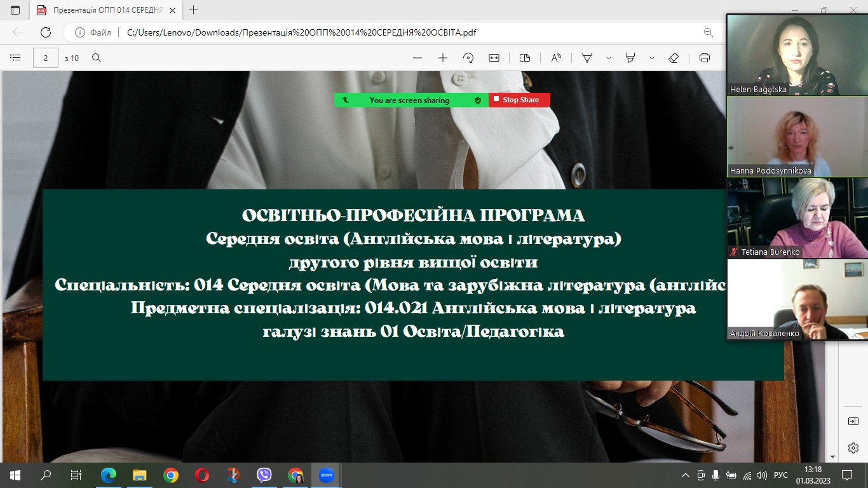Select the Highlight marker tool

click(x=630, y=58)
